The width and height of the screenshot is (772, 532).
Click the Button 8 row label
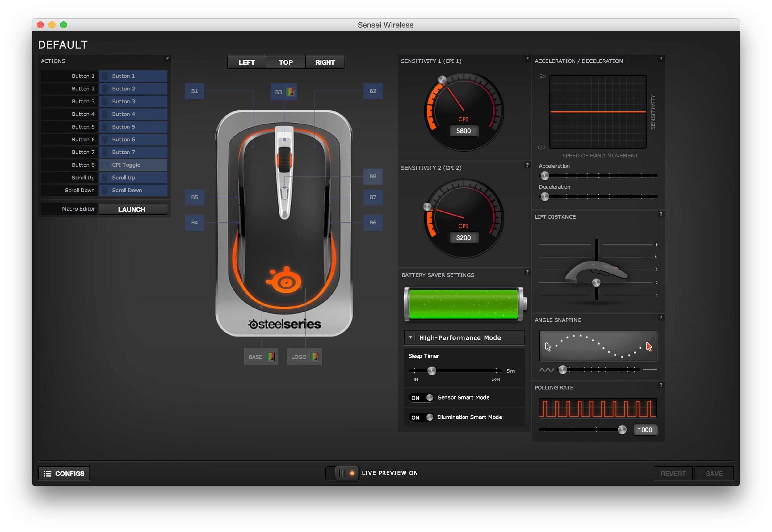click(x=69, y=165)
